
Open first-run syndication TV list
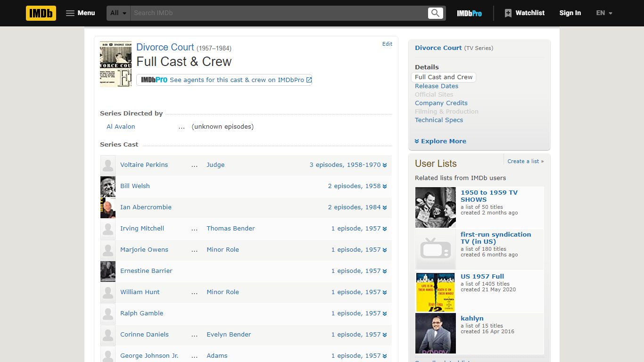point(495,238)
